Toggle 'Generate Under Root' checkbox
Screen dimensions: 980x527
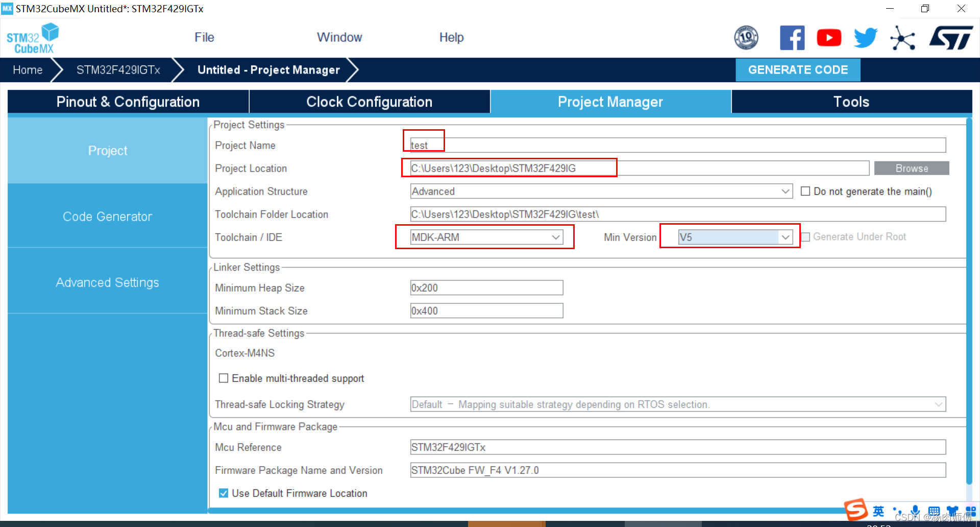[805, 237]
